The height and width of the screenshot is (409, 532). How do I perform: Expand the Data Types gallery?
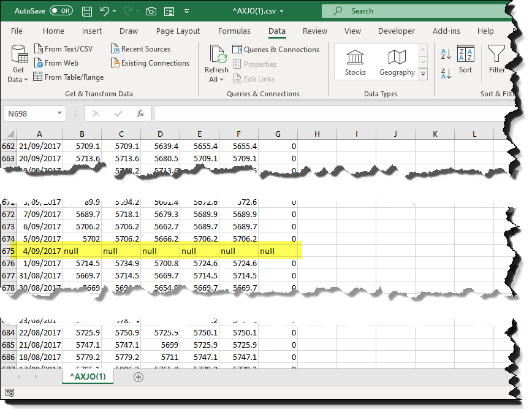[x=423, y=73]
